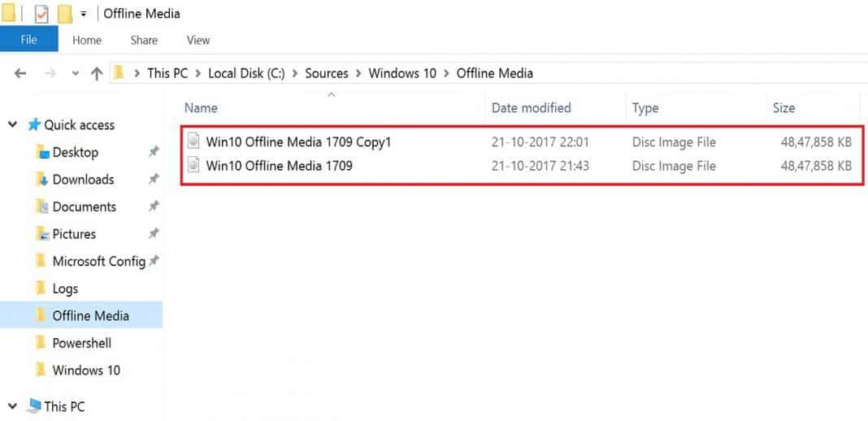Image resolution: width=868 pixels, height=421 pixels.
Task: Collapse the This PC tree node
Action: [x=12, y=406]
